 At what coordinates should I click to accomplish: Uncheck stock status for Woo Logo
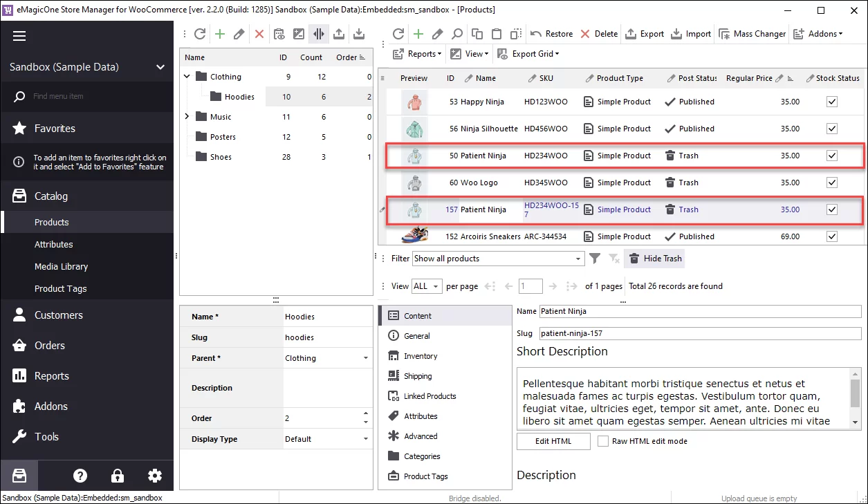832,183
